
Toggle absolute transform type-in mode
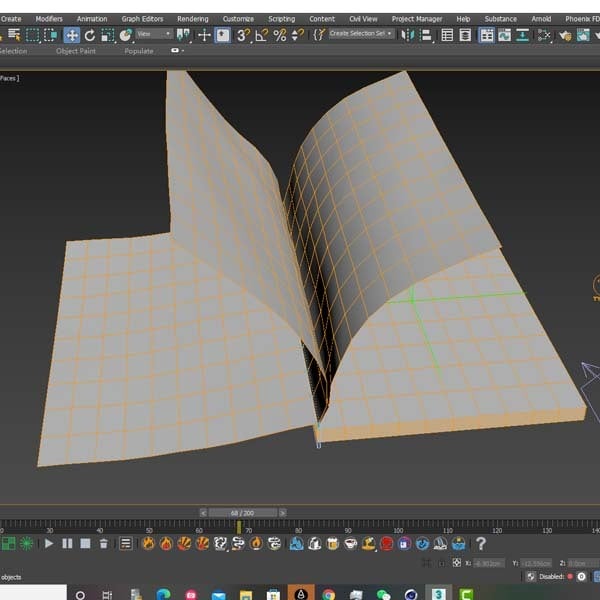pos(457,563)
